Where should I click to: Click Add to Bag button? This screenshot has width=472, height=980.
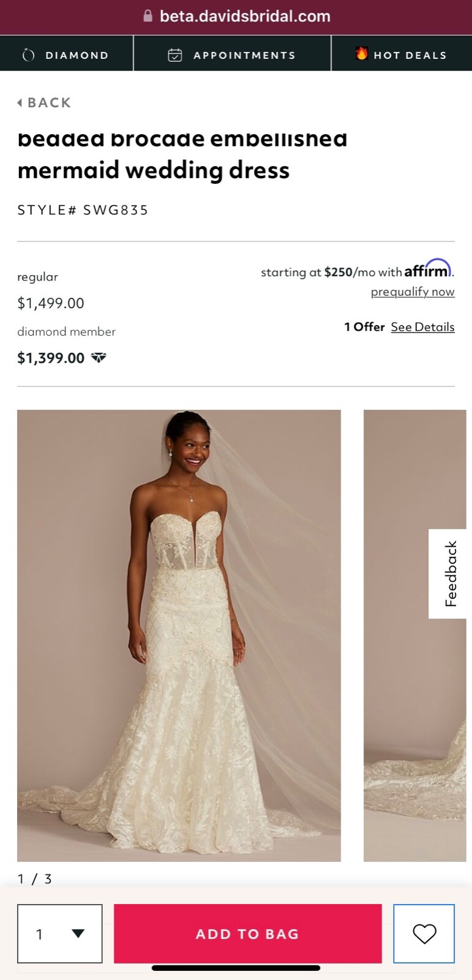click(x=248, y=933)
